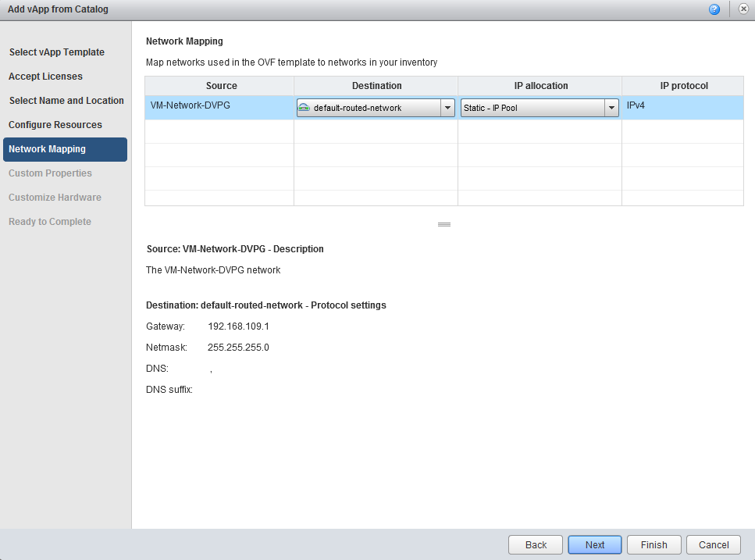Click the Finish button
Screen dimensions: 755x560
(654, 545)
